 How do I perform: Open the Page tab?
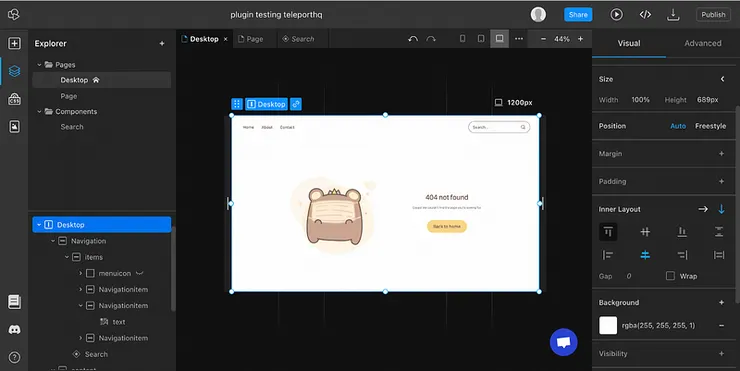click(254, 39)
